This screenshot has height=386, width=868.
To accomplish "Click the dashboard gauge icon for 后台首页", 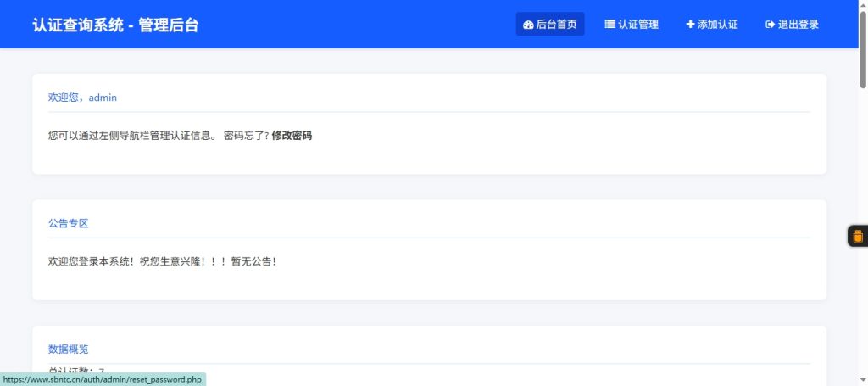I will [x=529, y=25].
